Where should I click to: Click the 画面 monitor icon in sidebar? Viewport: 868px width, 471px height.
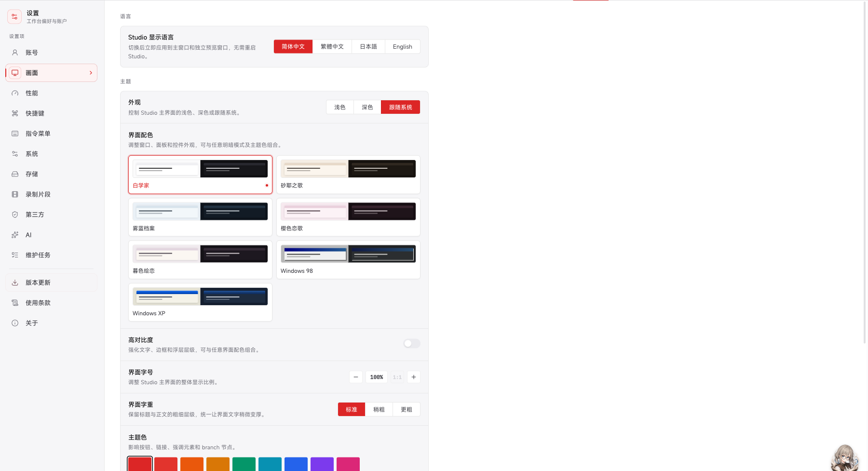coord(15,73)
